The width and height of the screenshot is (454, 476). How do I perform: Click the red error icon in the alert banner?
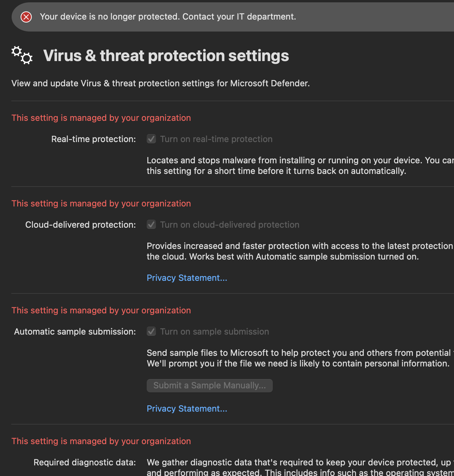tap(26, 17)
